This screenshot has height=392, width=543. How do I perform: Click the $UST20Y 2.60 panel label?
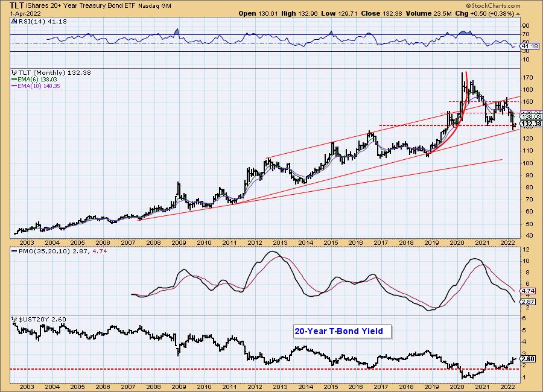point(42,319)
